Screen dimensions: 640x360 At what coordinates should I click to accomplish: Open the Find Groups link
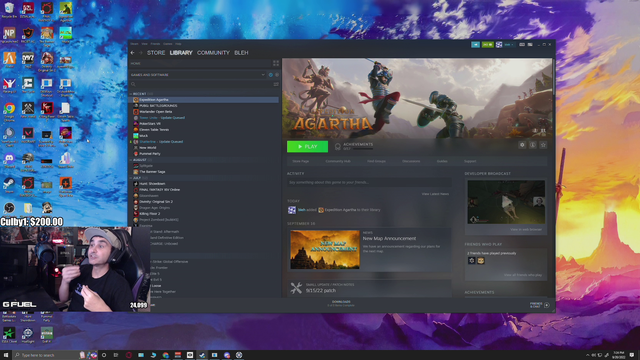(376, 161)
